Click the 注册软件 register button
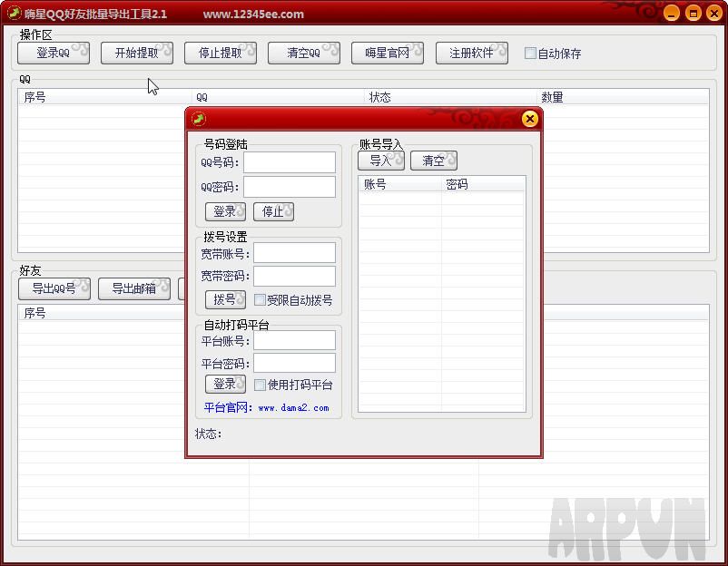728x566 pixels. click(x=472, y=53)
